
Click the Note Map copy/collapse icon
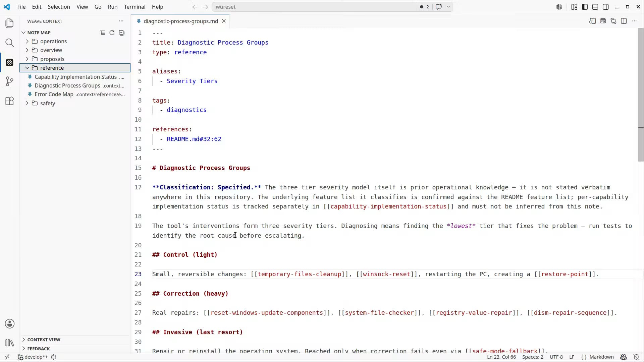(122, 33)
